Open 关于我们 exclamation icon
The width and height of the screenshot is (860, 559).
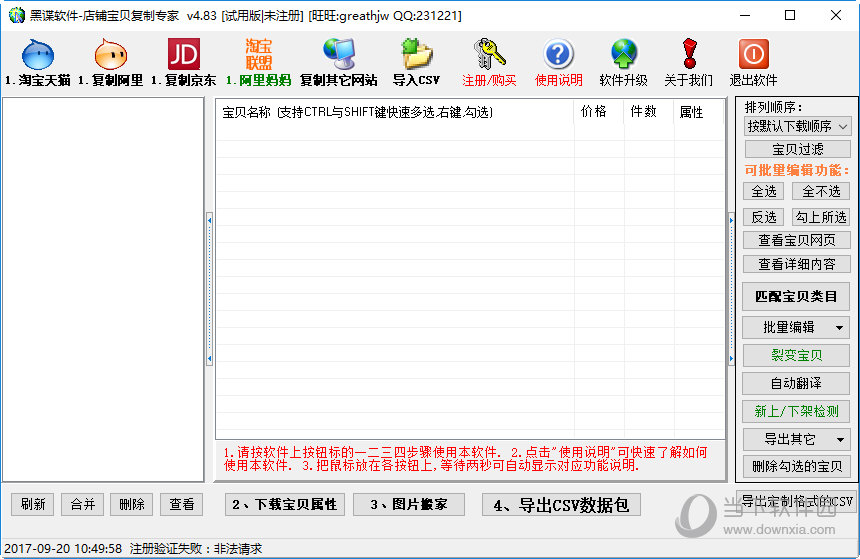pyautogui.click(x=688, y=55)
